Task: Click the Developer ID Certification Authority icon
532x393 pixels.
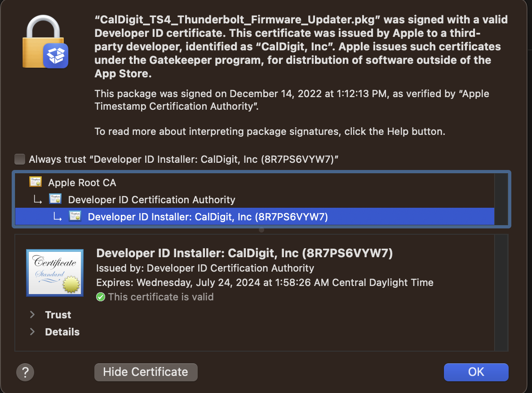Action: point(55,199)
